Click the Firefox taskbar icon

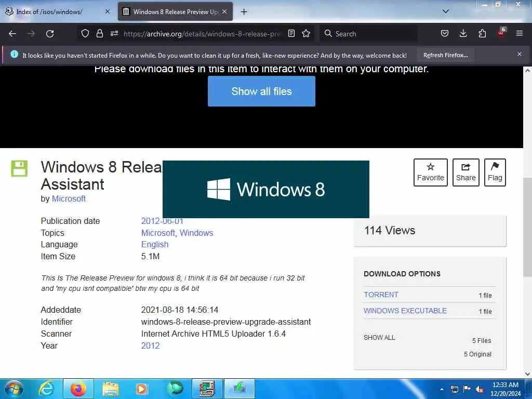pos(78,389)
